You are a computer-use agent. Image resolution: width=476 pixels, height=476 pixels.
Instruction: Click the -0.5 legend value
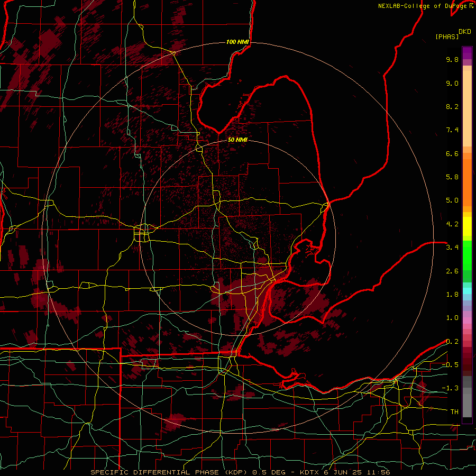450,365
